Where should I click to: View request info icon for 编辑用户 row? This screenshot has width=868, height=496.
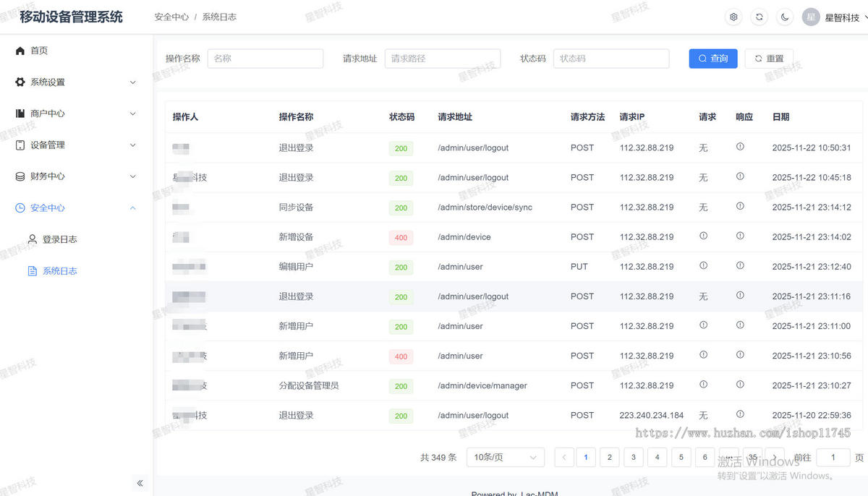[703, 265]
